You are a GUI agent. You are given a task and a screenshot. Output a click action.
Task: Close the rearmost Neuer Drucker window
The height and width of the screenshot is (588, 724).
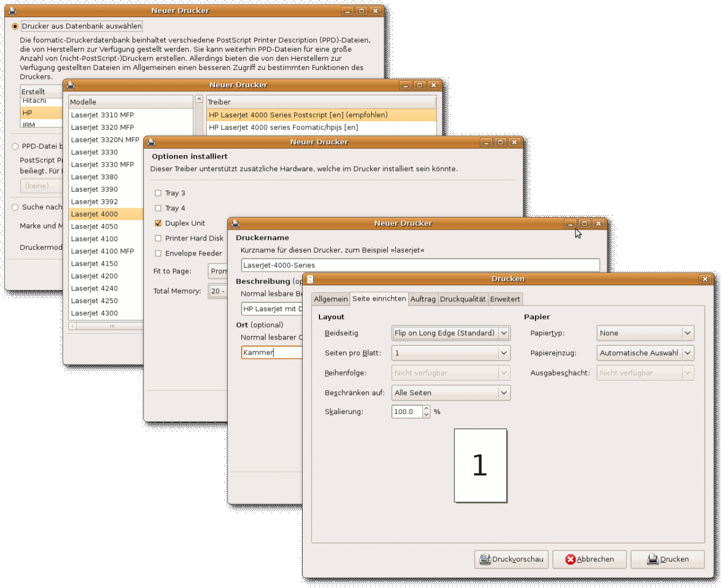tap(375, 11)
